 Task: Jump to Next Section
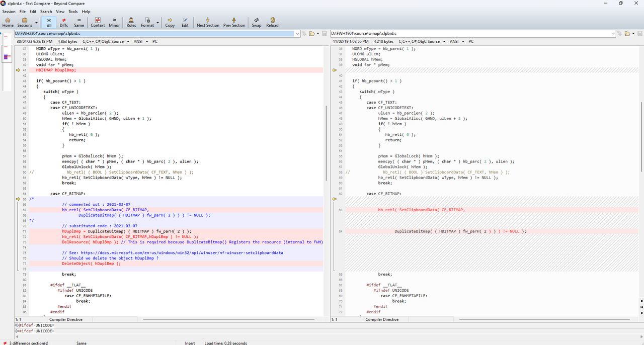pyautogui.click(x=208, y=22)
